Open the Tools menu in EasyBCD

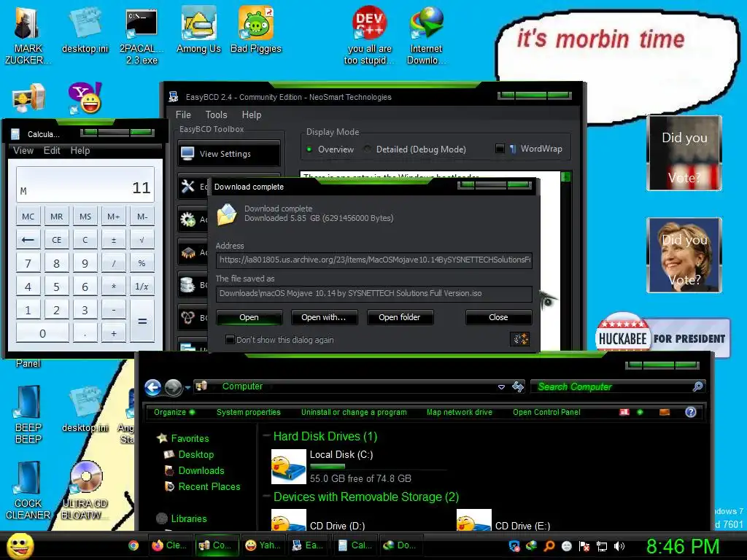[x=216, y=114]
